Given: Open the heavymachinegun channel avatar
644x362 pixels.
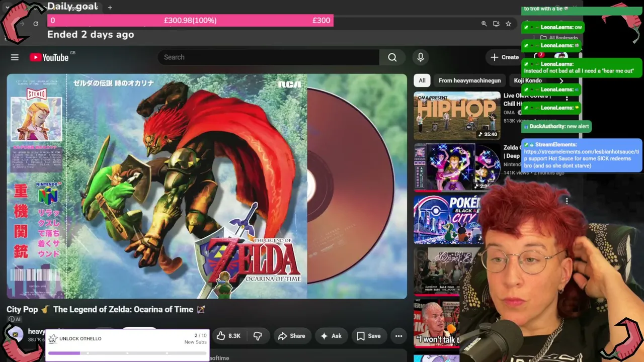Looking at the screenshot, I should click(x=16, y=335).
